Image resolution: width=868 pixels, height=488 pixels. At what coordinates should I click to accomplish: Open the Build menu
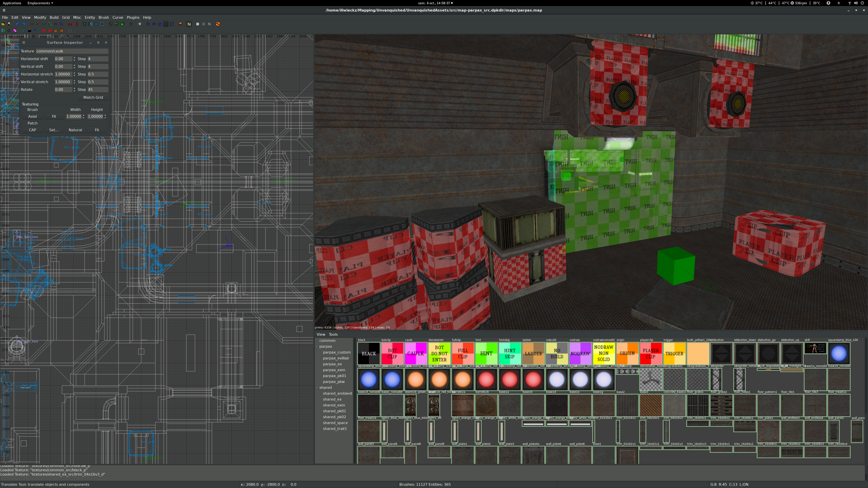pos(54,17)
